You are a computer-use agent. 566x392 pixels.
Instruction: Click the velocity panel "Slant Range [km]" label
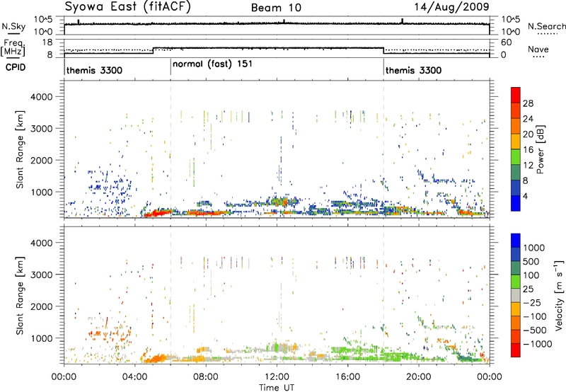[x=20, y=295]
